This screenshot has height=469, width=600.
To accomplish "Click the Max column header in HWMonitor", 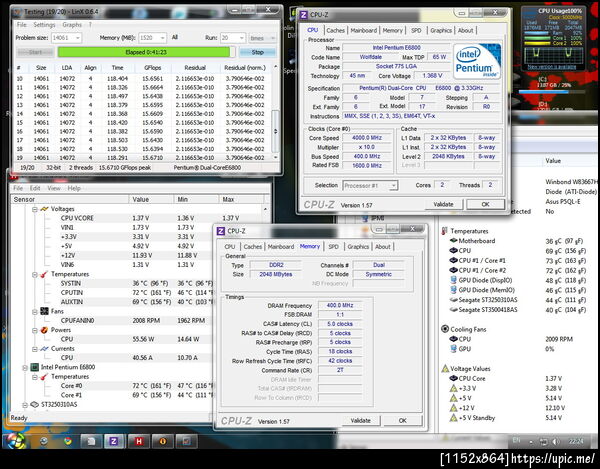I will [241, 199].
